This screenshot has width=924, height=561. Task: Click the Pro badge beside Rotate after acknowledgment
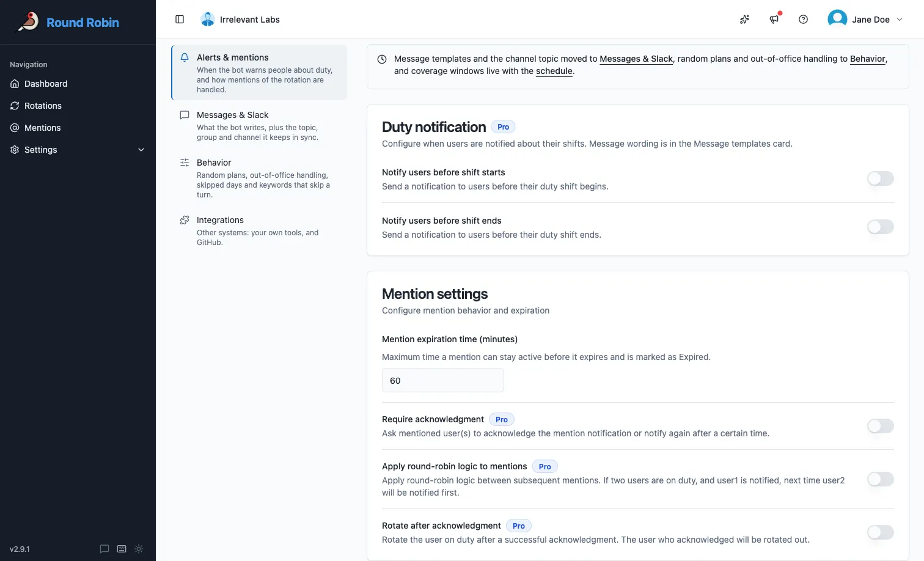pos(519,526)
